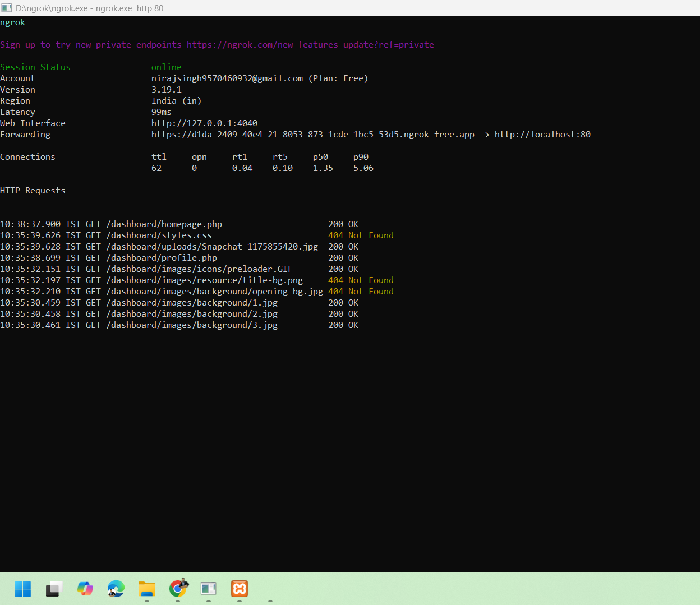
Task: Click the Web Interface address http://127.0.0.1:4040
Action: (205, 123)
